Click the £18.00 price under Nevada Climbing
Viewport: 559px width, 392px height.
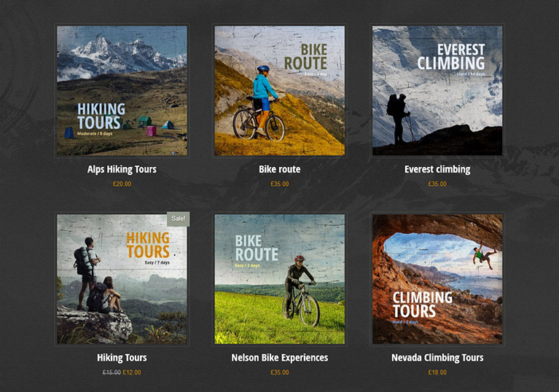(437, 372)
